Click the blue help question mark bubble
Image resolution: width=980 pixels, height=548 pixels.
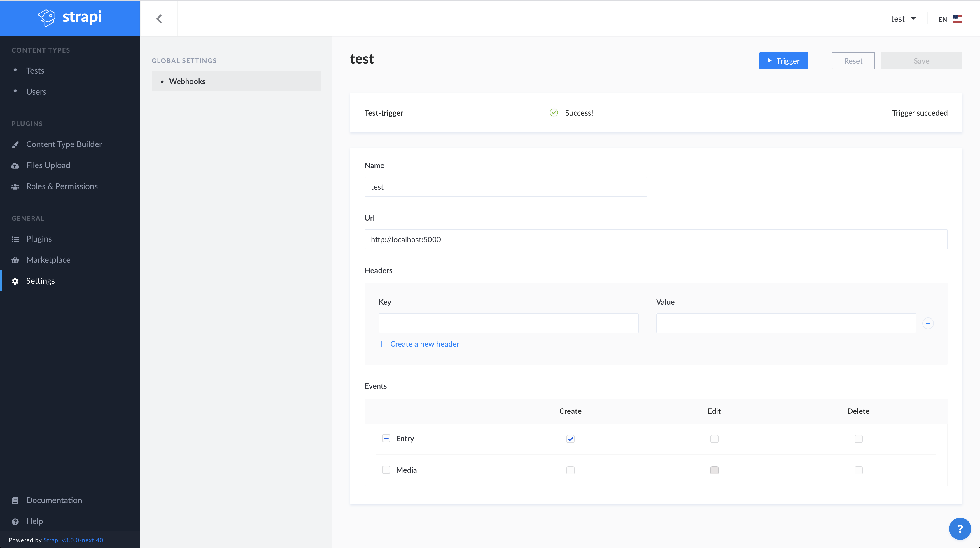(x=960, y=528)
